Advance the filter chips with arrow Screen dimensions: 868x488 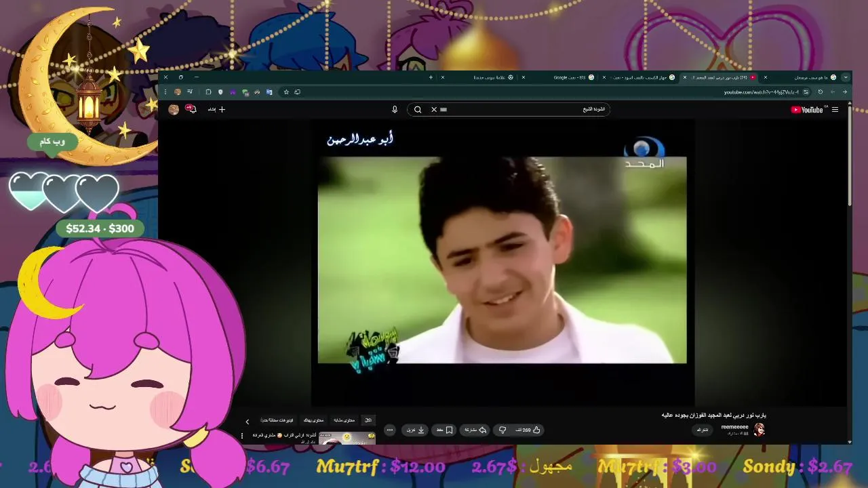(248, 422)
